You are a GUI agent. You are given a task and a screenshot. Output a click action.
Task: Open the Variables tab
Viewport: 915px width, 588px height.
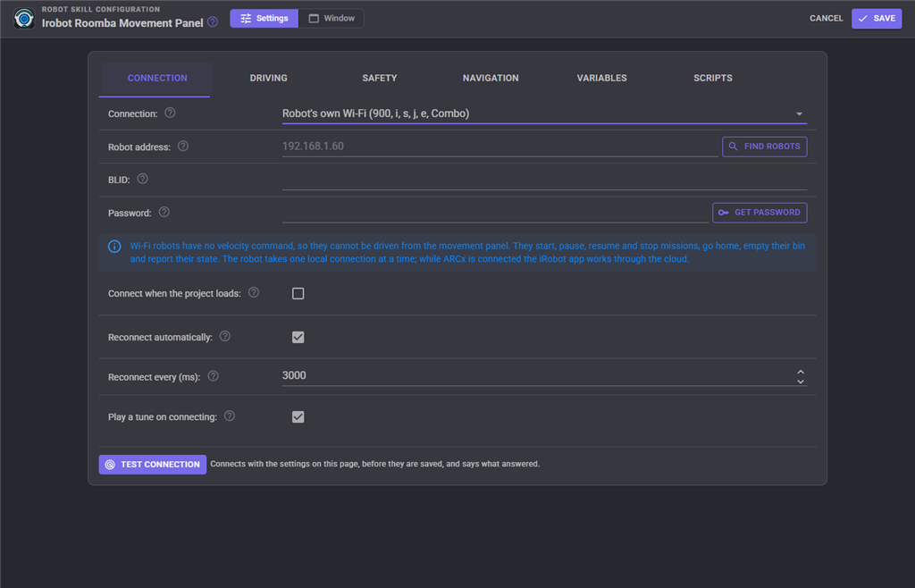click(601, 78)
